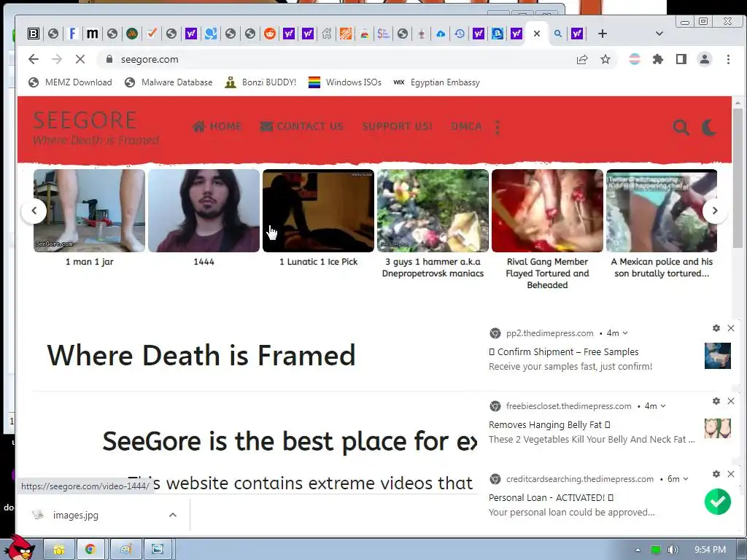Open the volume speaker tray icon
The image size is (747, 560).
pos(673,550)
